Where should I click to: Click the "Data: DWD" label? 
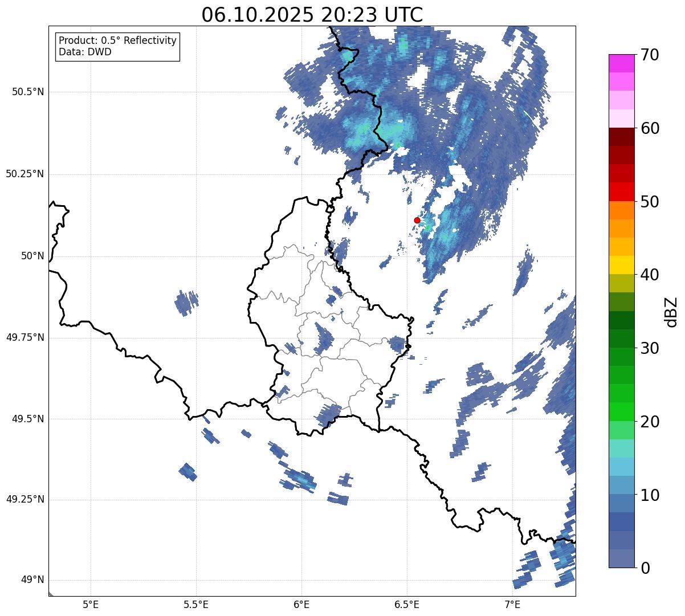[85, 52]
